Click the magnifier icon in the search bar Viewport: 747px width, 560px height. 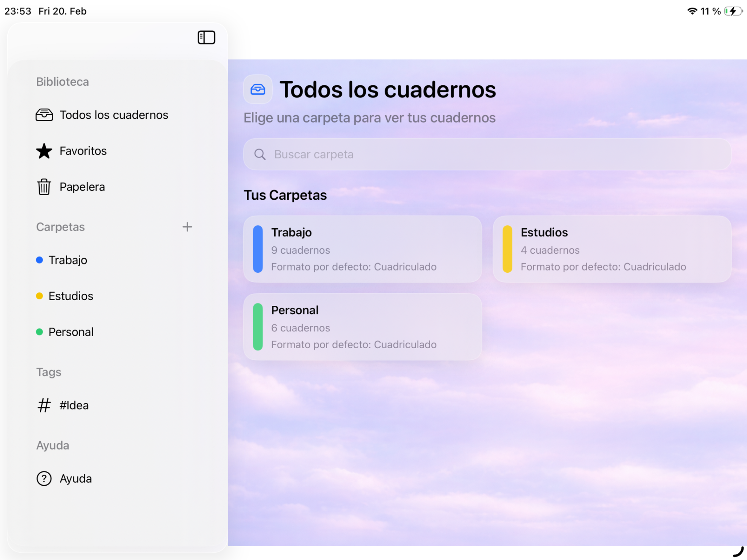(x=260, y=154)
